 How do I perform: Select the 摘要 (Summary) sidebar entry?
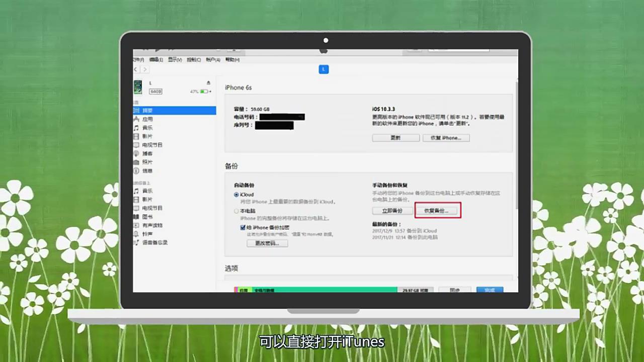coord(147,110)
